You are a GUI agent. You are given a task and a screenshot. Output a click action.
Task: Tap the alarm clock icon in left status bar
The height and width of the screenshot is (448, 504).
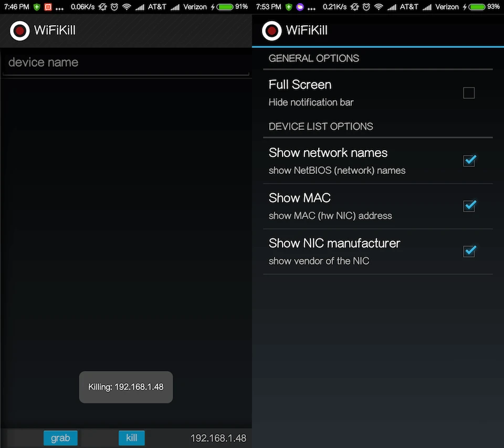(x=114, y=7)
